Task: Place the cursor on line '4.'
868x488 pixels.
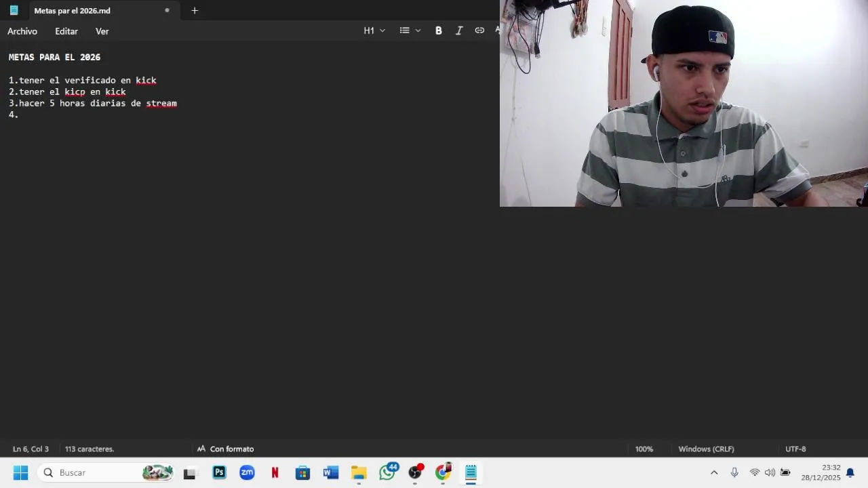Action: point(14,115)
